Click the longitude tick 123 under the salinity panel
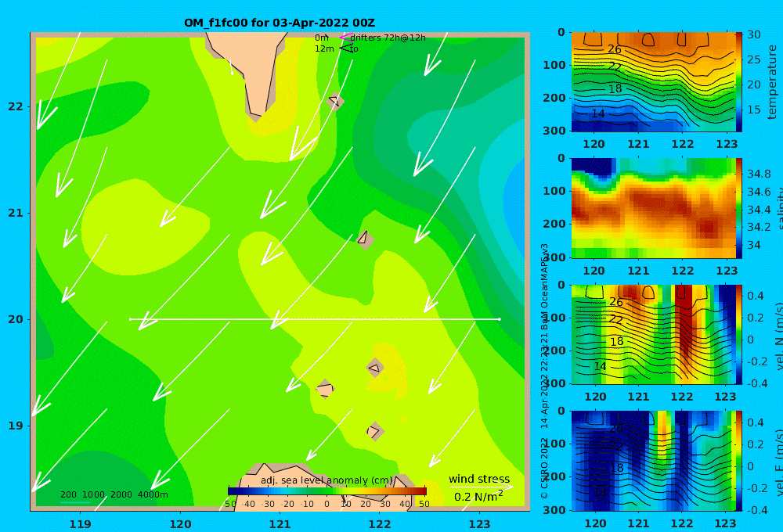Viewport: 783px width, 532px height. [727, 271]
